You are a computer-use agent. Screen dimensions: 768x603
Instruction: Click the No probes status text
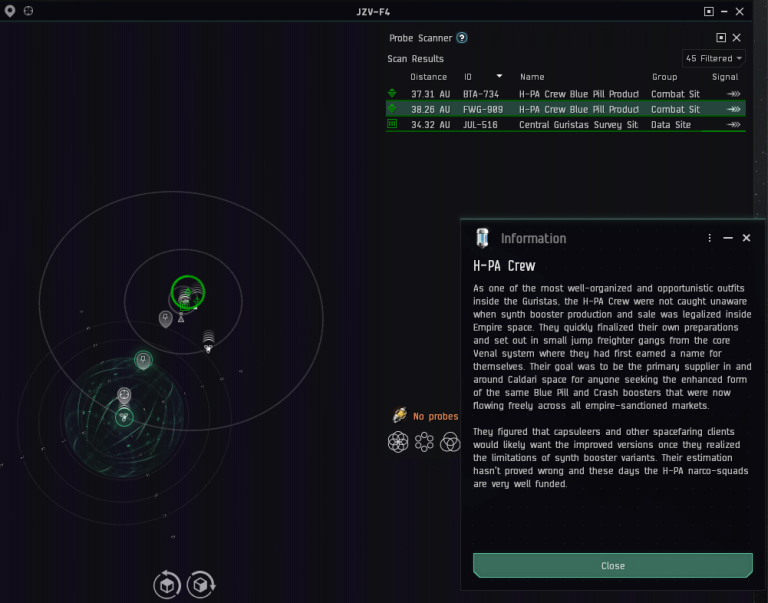coord(435,416)
